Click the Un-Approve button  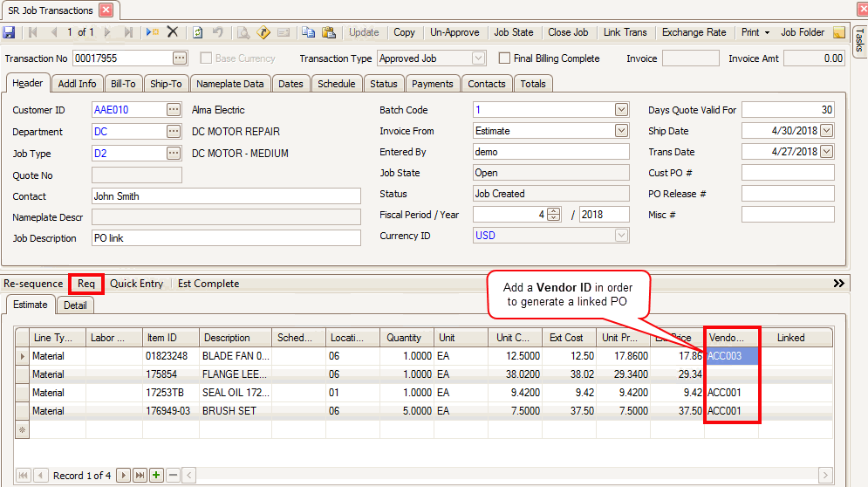(455, 32)
